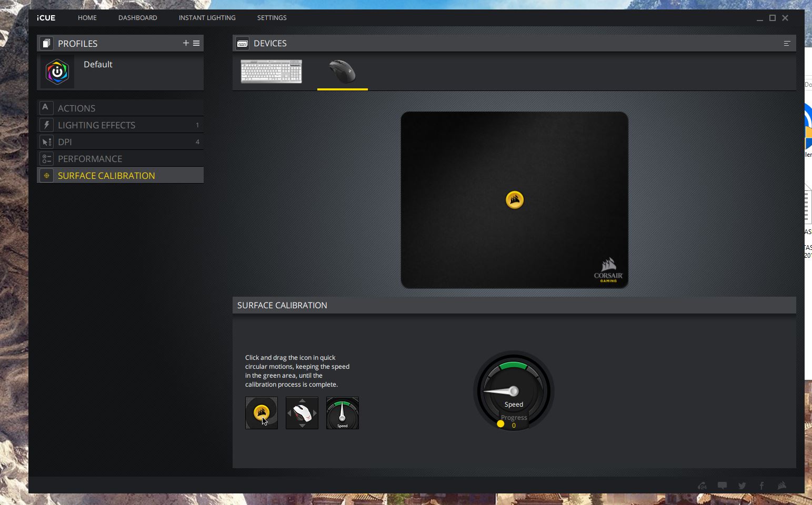Click the yellow Corsair calibration icon on mousepad
The width and height of the screenshot is (812, 505).
515,200
